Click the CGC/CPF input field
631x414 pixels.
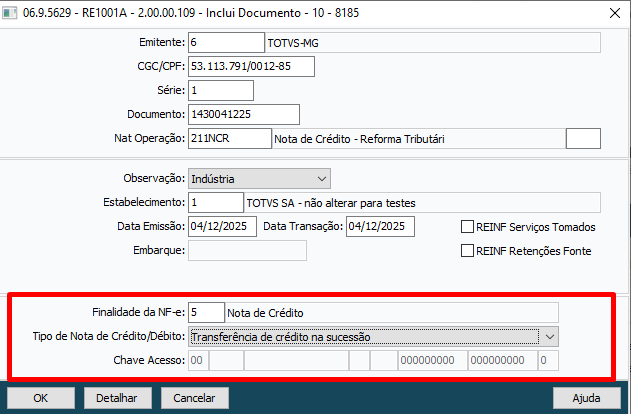(x=251, y=66)
